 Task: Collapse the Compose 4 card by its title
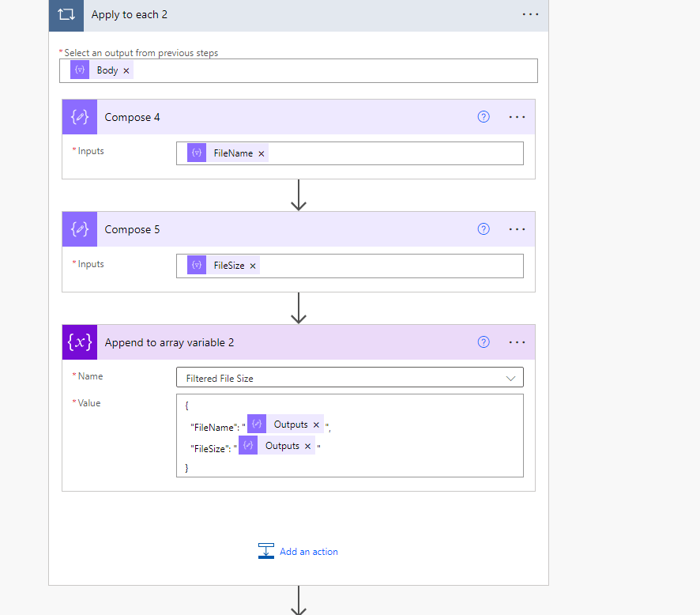132,117
